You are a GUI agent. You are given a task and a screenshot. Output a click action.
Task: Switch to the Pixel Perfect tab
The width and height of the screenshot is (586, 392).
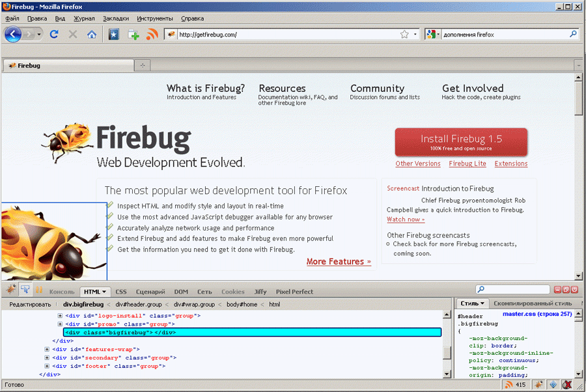294,292
